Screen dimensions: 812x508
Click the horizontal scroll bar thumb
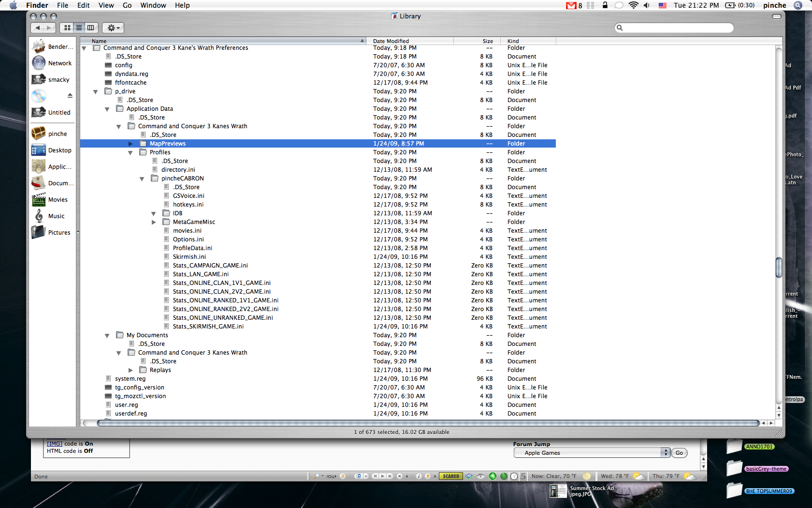(428, 423)
